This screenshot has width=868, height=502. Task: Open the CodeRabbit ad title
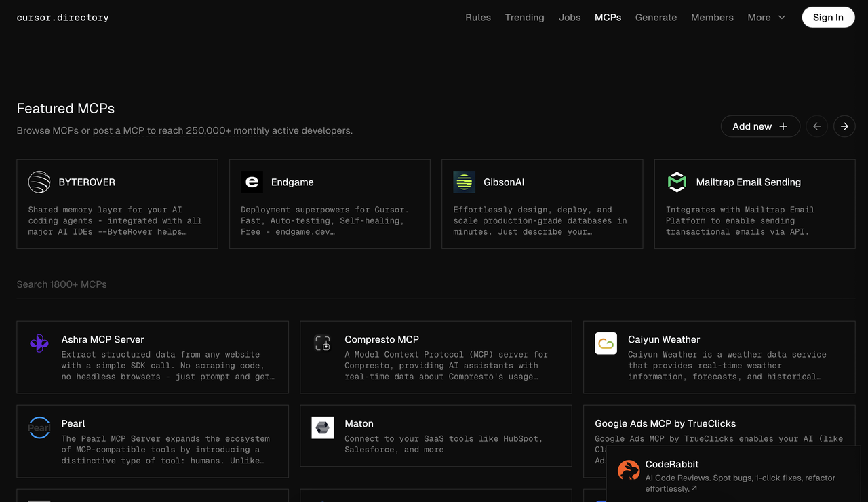[672, 464]
